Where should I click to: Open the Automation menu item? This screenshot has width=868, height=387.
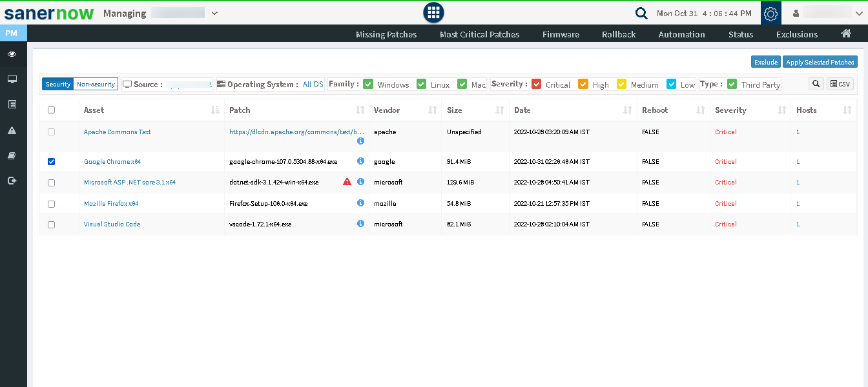681,34
